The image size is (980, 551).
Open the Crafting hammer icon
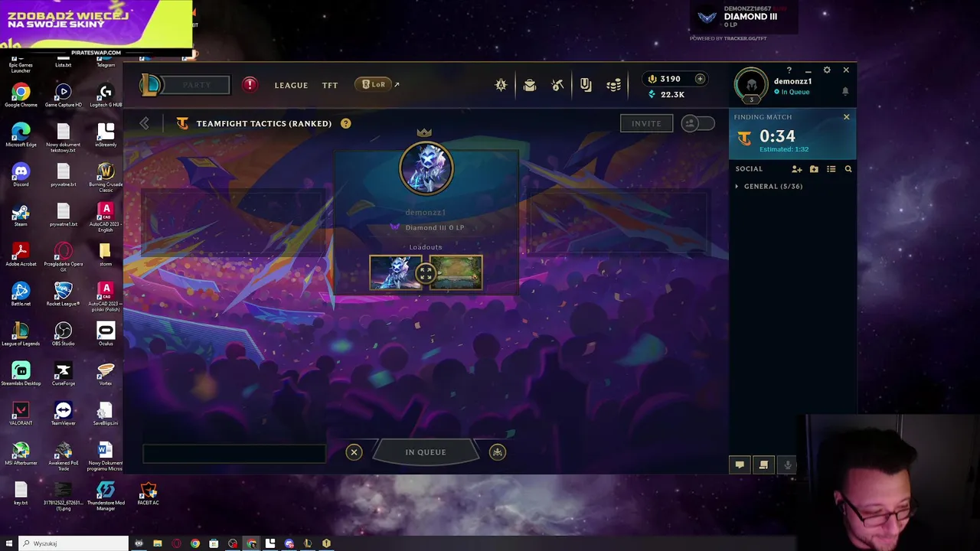557,85
